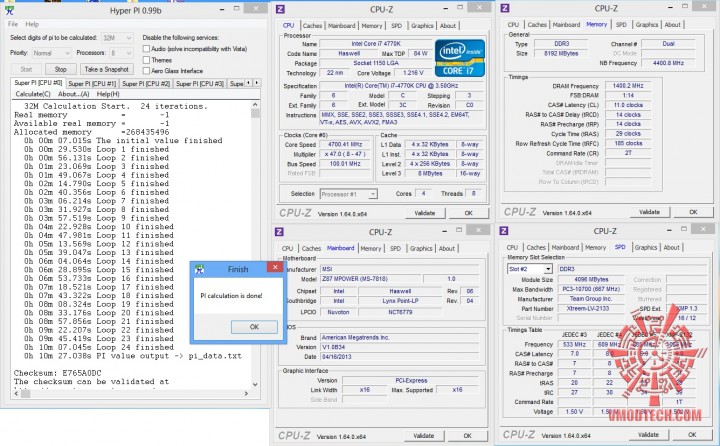Select the Super PI [CPU #3] tab

click(200, 84)
